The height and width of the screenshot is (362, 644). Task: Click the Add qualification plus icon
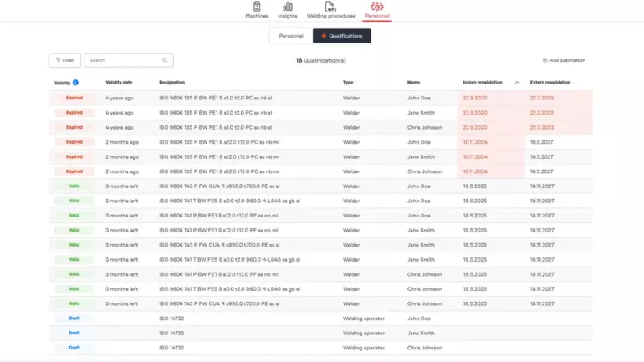tap(545, 60)
